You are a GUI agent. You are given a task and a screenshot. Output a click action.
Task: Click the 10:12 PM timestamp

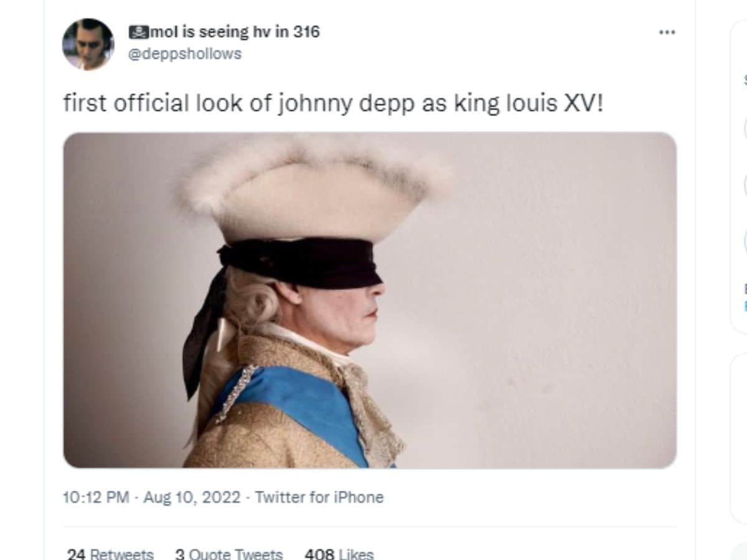pyautogui.click(x=96, y=497)
